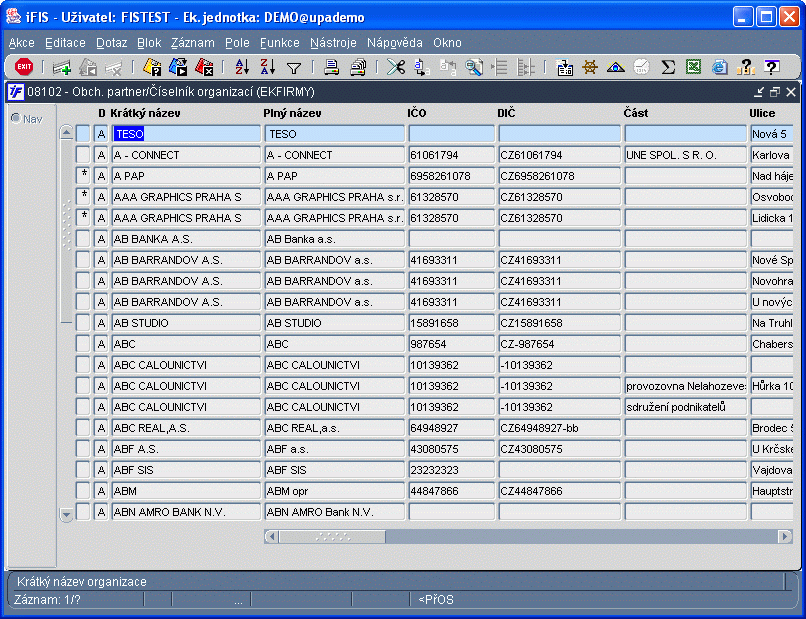The height and width of the screenshot is (619, 806).
Task: Open the filter funnel icon
Action: point(294,68)
